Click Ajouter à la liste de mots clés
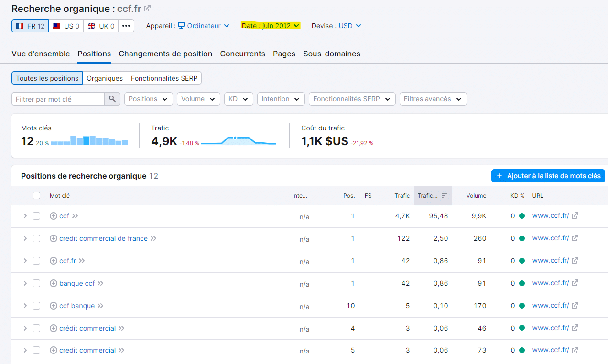The height and width of the screenshot is (364, 608). [x=548, y=176]
